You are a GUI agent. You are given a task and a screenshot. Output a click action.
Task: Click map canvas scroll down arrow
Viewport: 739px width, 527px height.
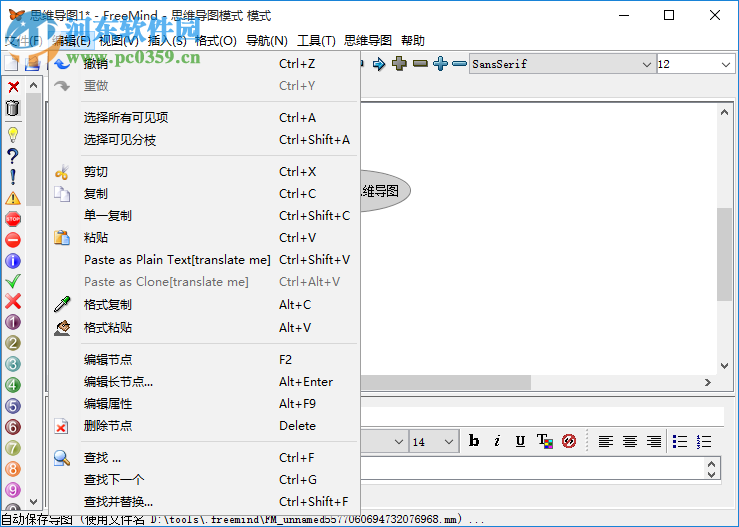click(x=724, y=366)
